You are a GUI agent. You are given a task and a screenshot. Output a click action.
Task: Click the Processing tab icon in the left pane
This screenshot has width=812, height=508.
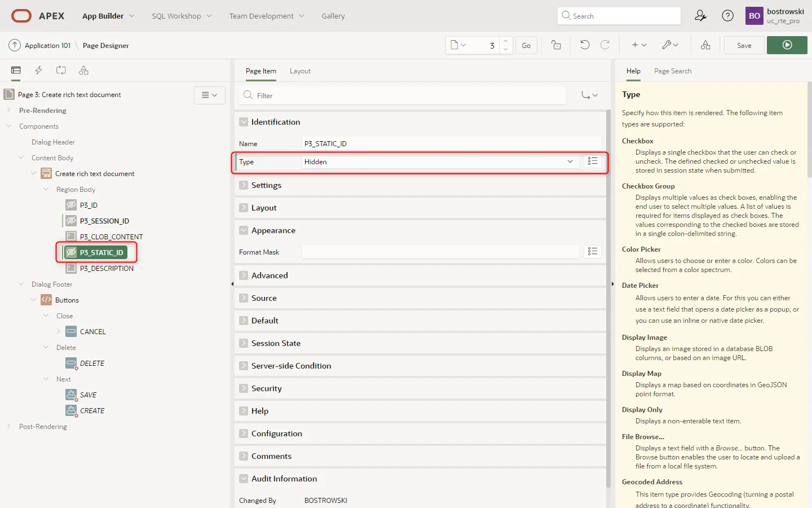point(61,71)
